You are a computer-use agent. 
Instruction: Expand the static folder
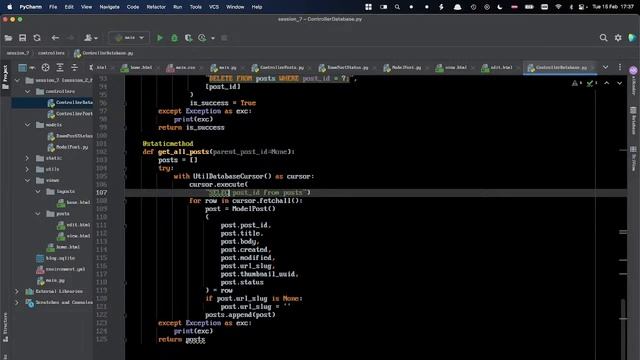[x=27, y=158]
